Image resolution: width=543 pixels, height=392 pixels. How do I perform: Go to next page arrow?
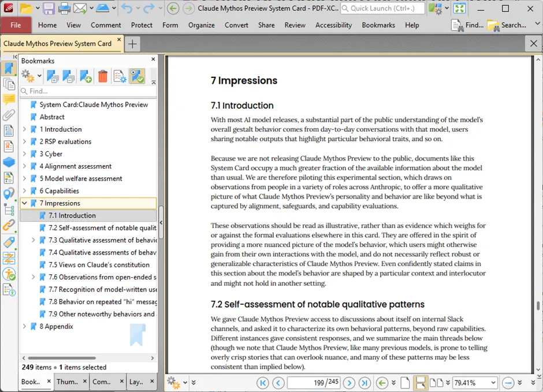[349, 383]
